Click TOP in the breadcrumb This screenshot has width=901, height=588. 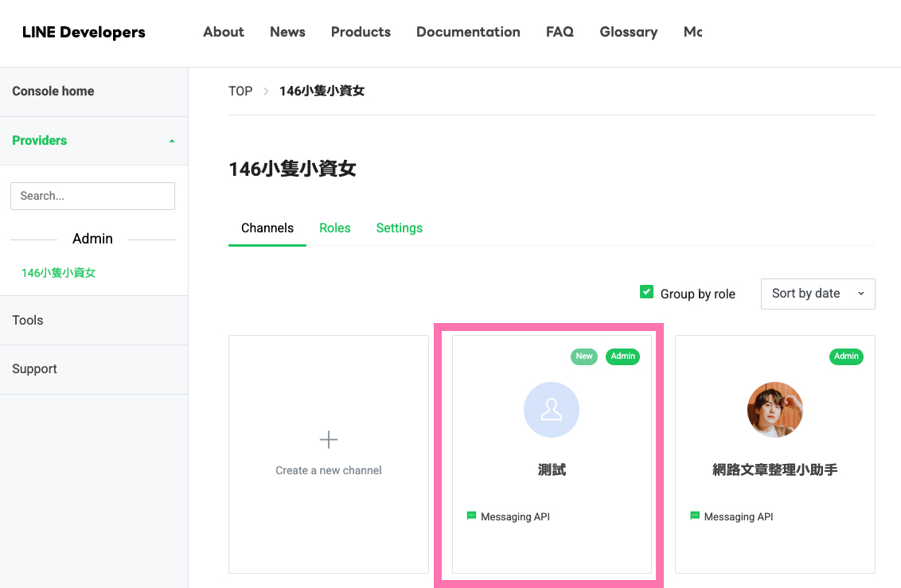point(240,92)
